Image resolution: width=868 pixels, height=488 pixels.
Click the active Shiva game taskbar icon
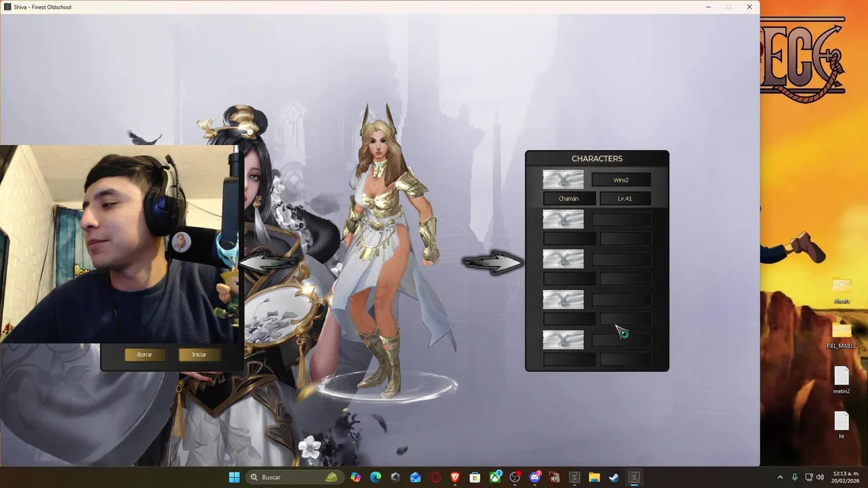pyautogui.click(x=634, y=477)
